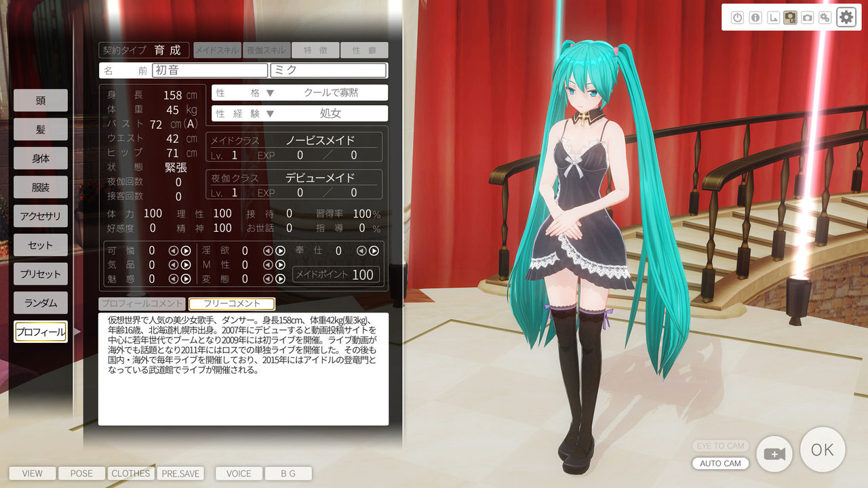868x488 pixels.
Task: Select the フリーコメント tab
Action: pyautogui.click(x=232, y=304)
